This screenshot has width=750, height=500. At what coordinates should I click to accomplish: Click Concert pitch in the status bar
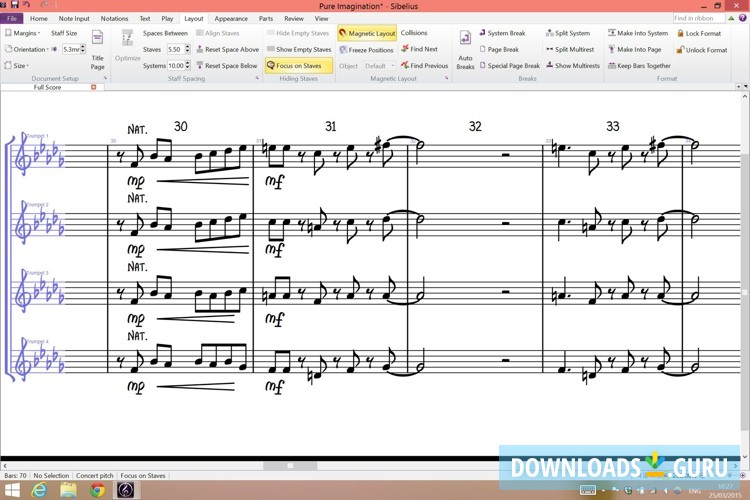click(95, 476)
